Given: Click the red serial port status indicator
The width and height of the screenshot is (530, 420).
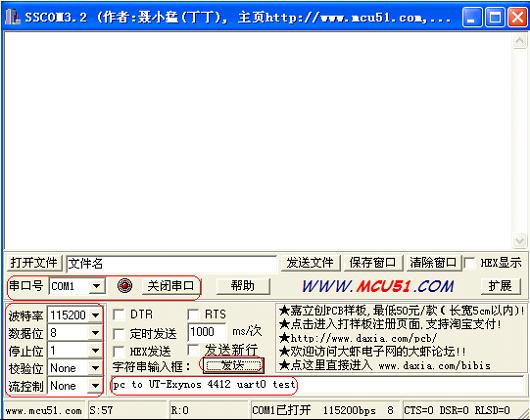Looking at the screenshot, I should point(124,286).
